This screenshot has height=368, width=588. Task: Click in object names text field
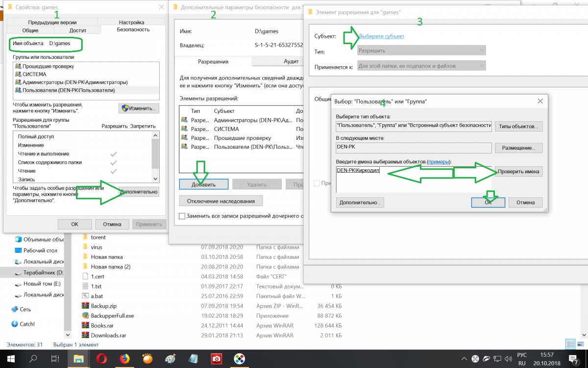tap(414, 179)
